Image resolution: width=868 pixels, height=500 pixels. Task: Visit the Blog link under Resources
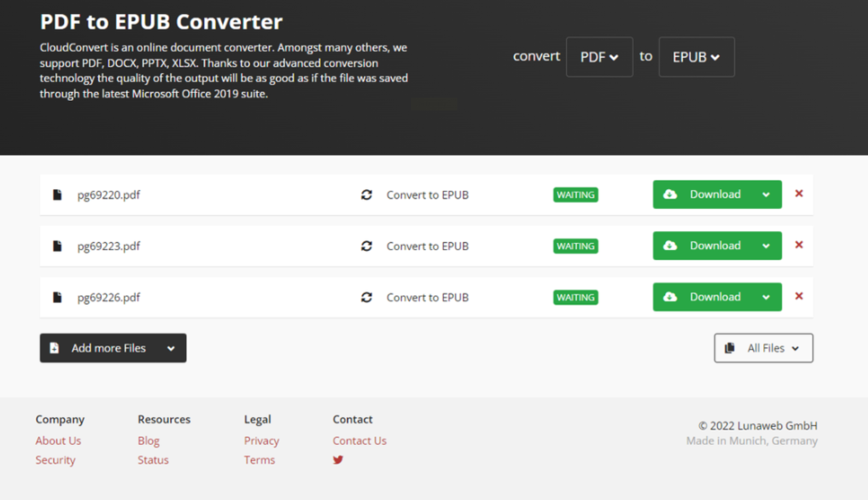click(x=148, y=441)
